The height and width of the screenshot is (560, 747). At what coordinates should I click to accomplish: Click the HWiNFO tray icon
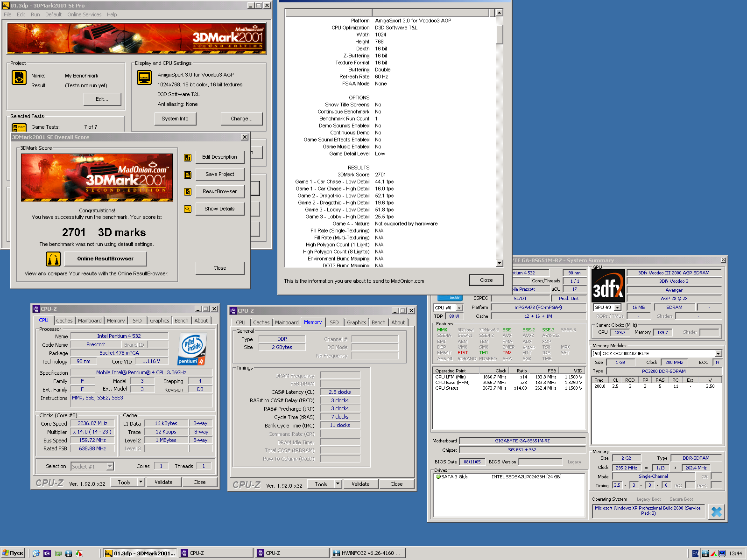[x=705, y=553]
